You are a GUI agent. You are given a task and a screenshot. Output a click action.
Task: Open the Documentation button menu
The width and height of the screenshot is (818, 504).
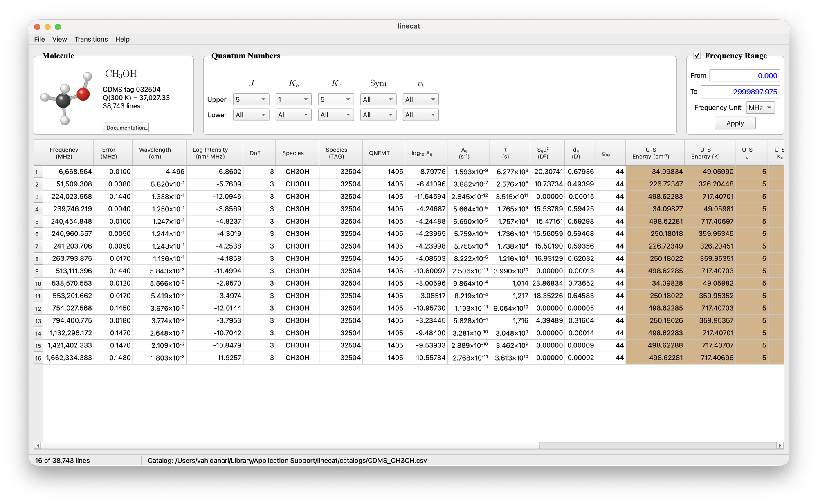pyautogui.click(x=126, y=128)
